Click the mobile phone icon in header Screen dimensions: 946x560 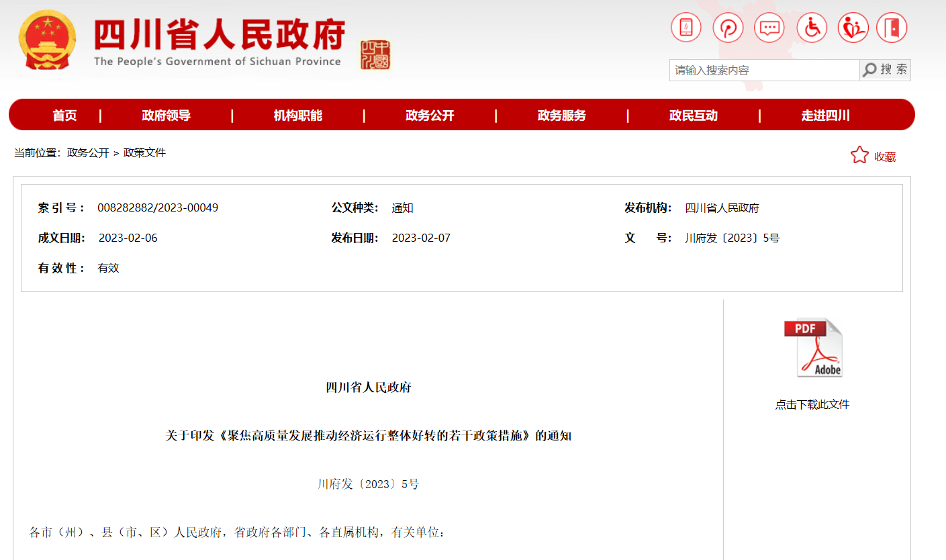(x=685, y=28)
